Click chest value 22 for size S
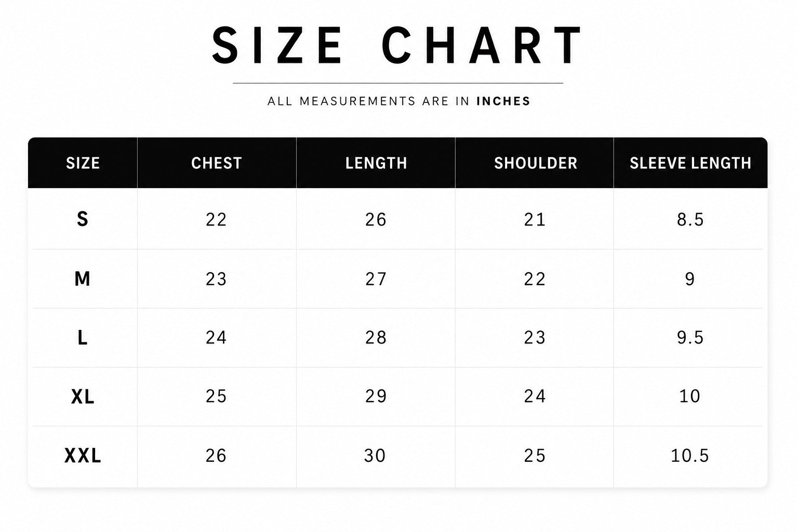798x532 pixels. point(216,219)
